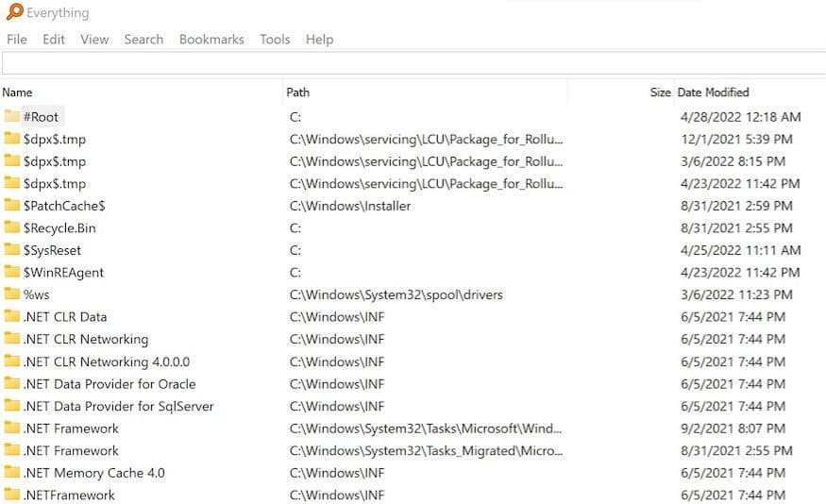Click the .NET CLR Data folder icon
This screenshot has height=504, width=826.
11,316
